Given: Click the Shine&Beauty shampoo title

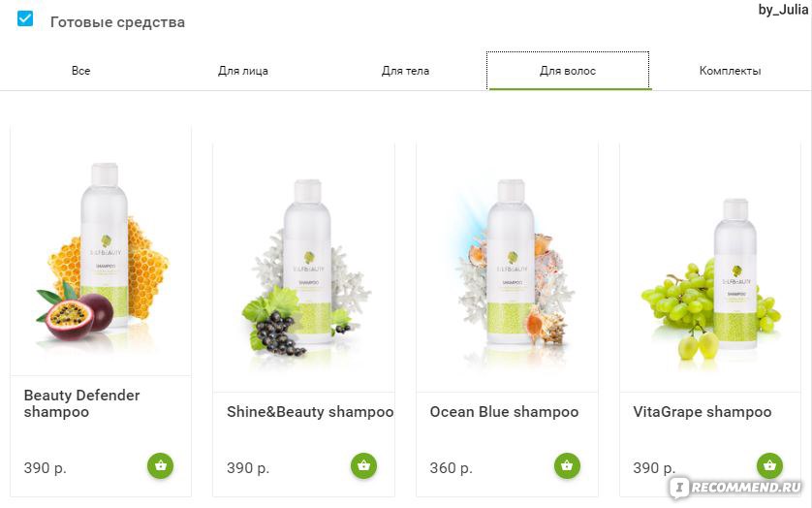Looking at the screenshot, I should click(x=310, y=412).
